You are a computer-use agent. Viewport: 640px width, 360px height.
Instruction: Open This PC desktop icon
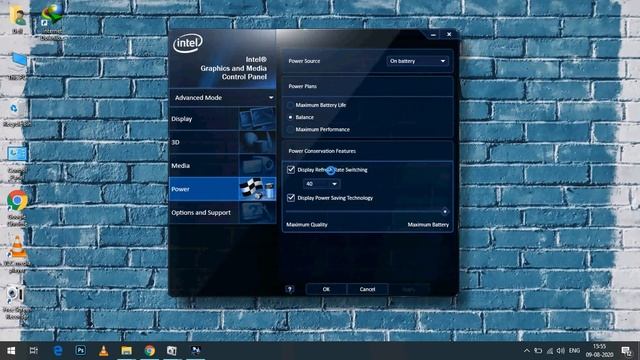coord(17,65)
